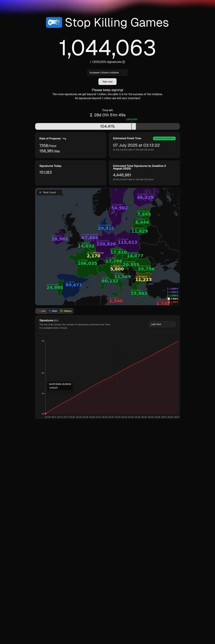This screenshot has width=215, height=644.
Task: Click the >50% yellow legend entry
Action: [173, 299]
